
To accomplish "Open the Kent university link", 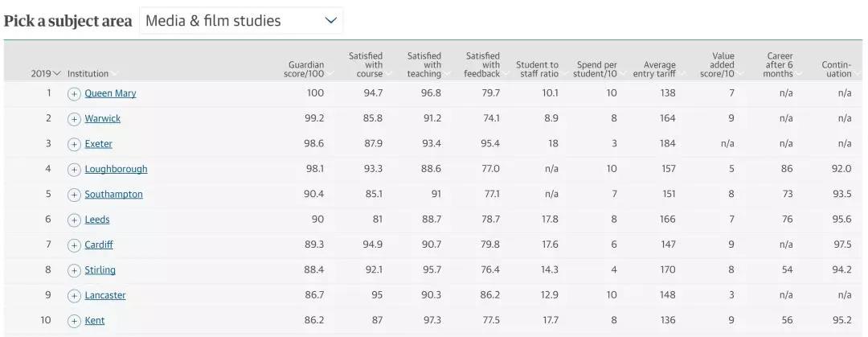I will (95, 320).
